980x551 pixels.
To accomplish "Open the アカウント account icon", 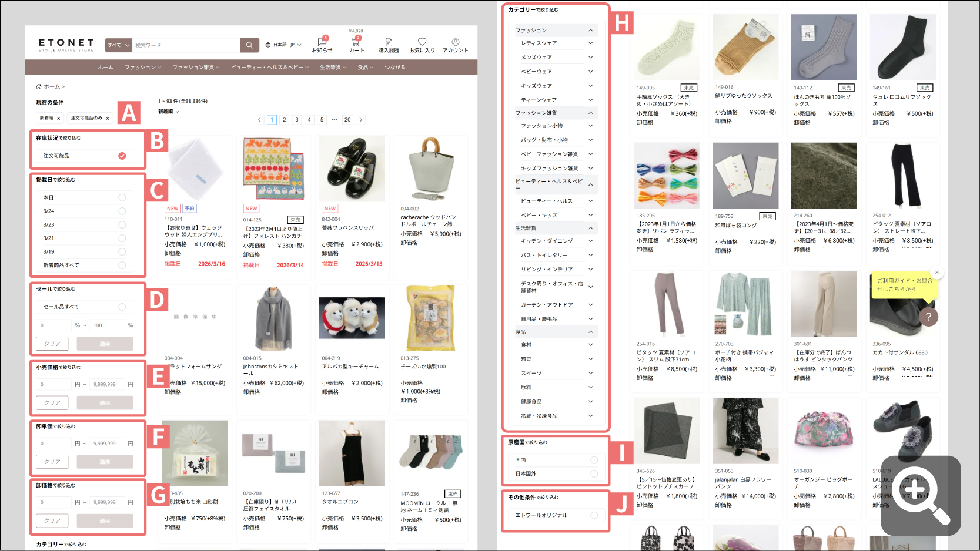I will (x=456, y=42).
